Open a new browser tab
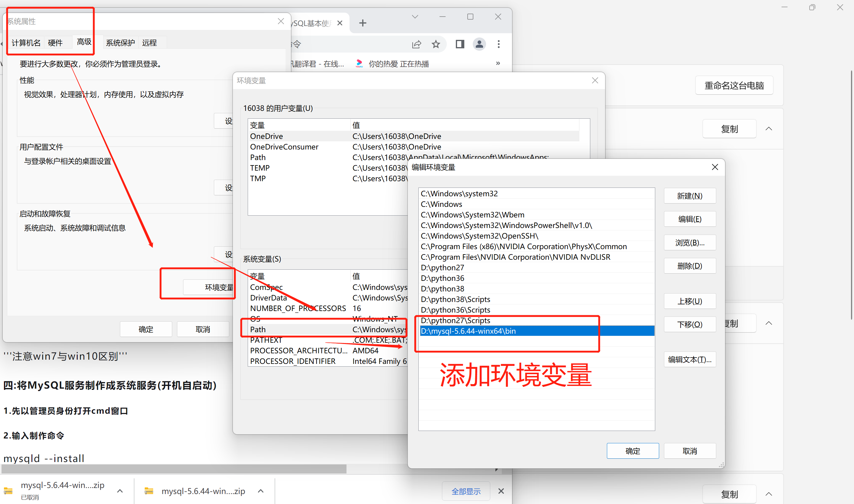The height and width of the screenshot is (504, 854). coord(363,23)
